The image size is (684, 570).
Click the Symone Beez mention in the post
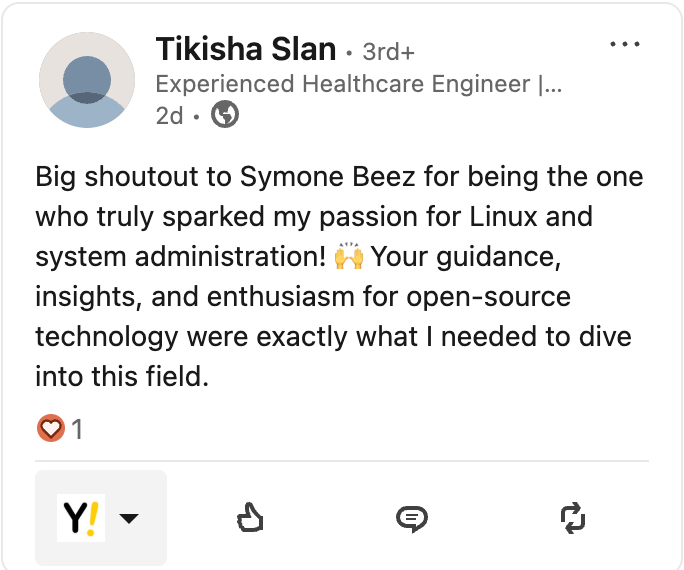pyautogui.click(x=327, y=177)
